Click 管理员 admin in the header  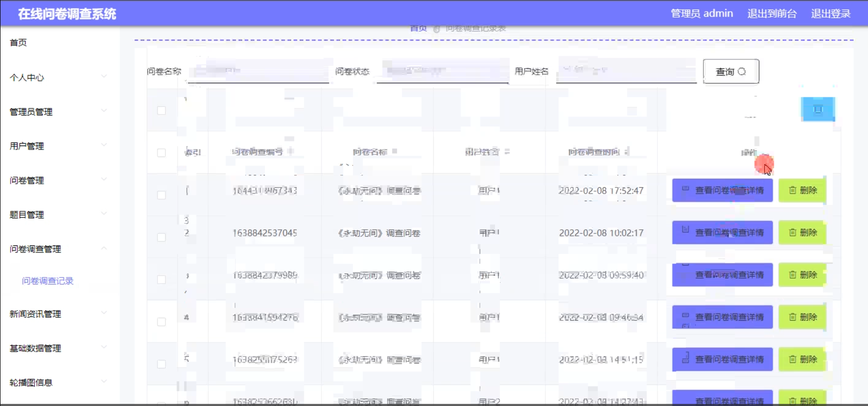click(x=702, y=14)
